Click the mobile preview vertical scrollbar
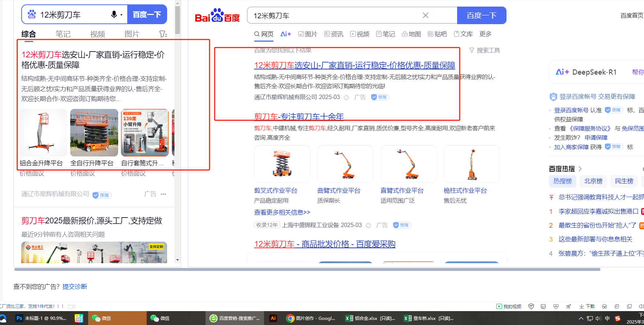The width and height of the screenshot is (644, 325). tap(177, 20)
